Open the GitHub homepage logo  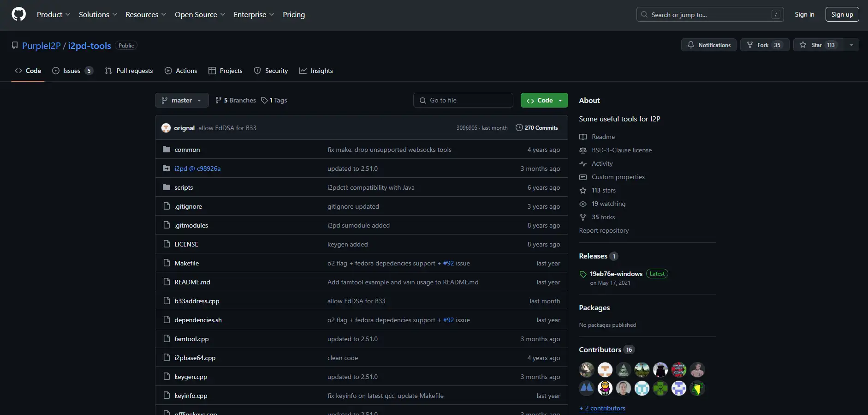click(x=18, y=14)
